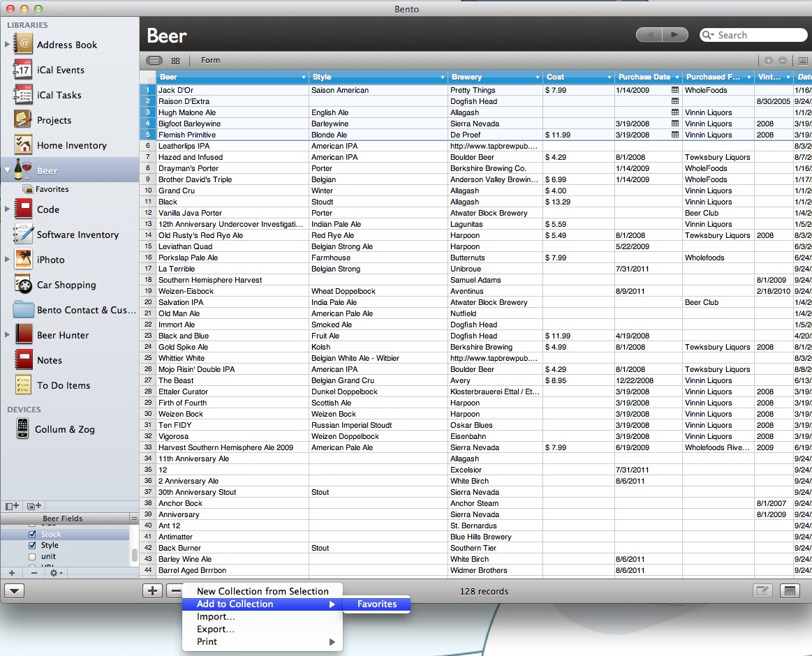Viewport: 812px width, 656px height.
Task: Switch to the Form view
Action: [210, 60]
